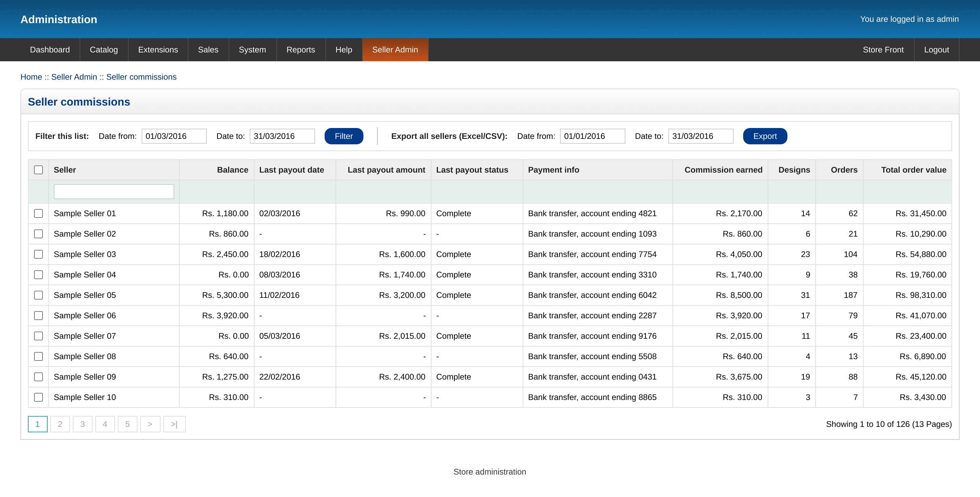Click the Export button
The width and height of the screenshot is (980, 497).
(765, 136)
